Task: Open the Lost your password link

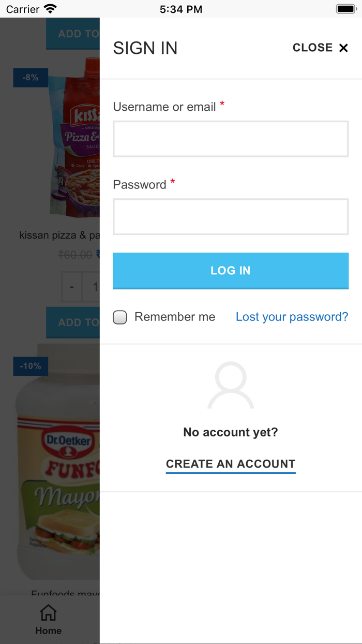Action: 292,317
